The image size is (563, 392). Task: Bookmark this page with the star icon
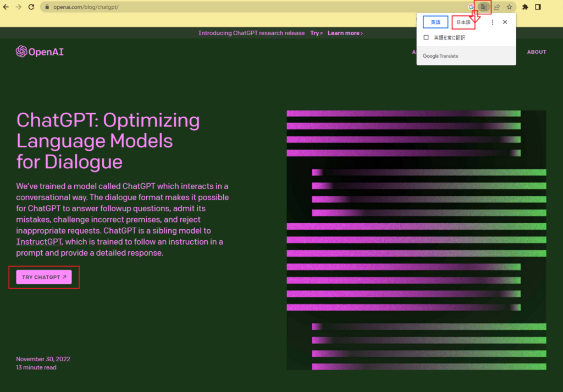tap(510, 7)
